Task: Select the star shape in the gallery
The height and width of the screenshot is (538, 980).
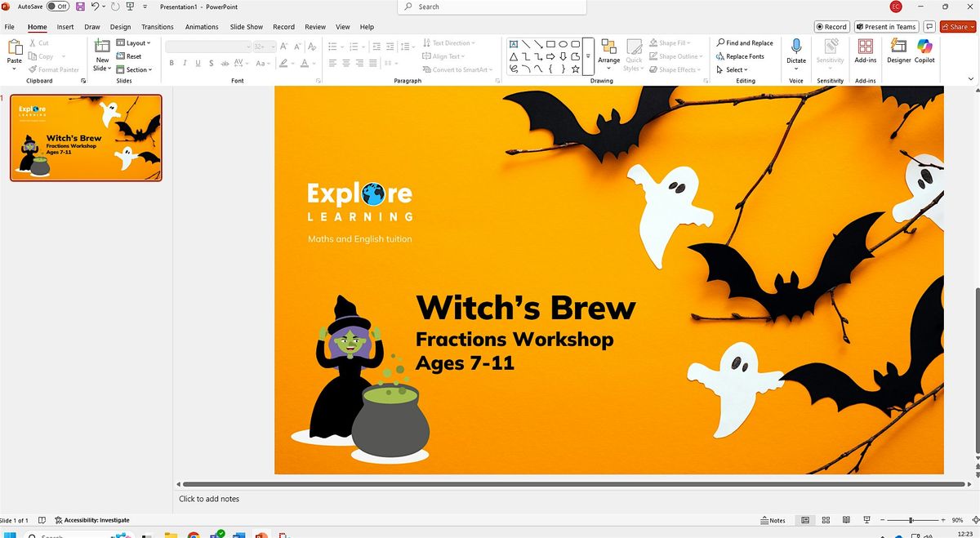Action: click(576, 69)
